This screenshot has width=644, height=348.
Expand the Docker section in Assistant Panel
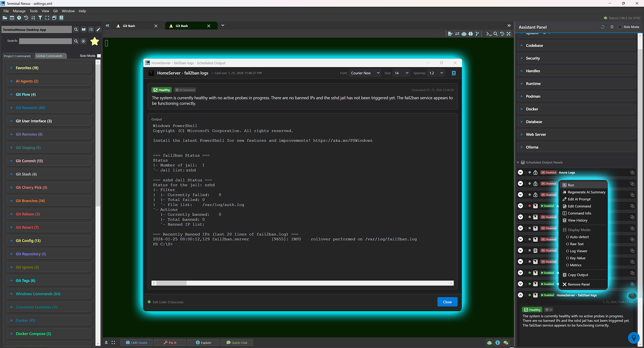tap(532, 109)
